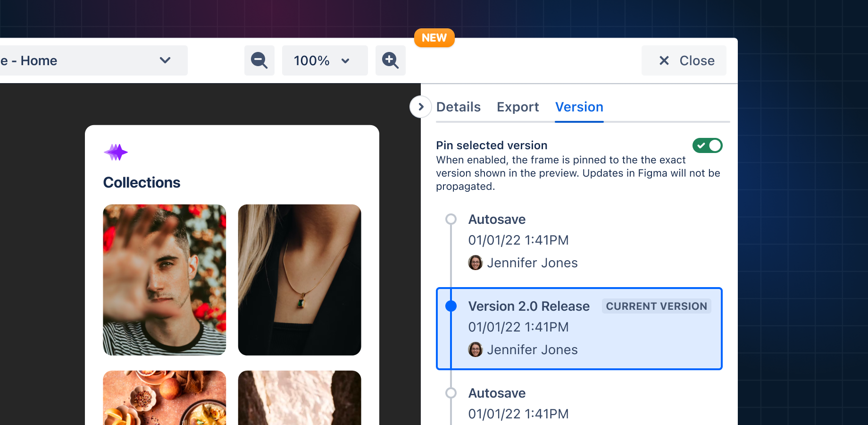The width and height of the screenshot is (868, 425).
Task: Toggle the Pin selected version switch
Action: pyautogui.click(x=707, y=145)
